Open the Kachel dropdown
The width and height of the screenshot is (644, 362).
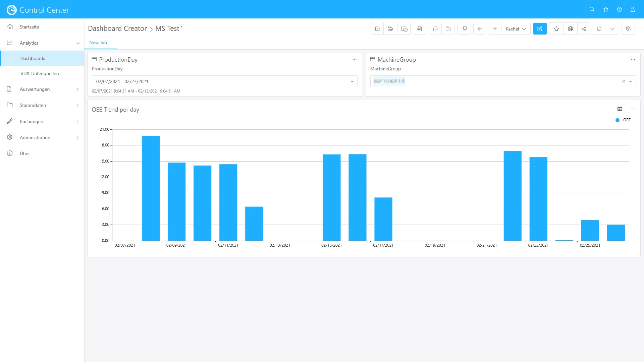516,28
